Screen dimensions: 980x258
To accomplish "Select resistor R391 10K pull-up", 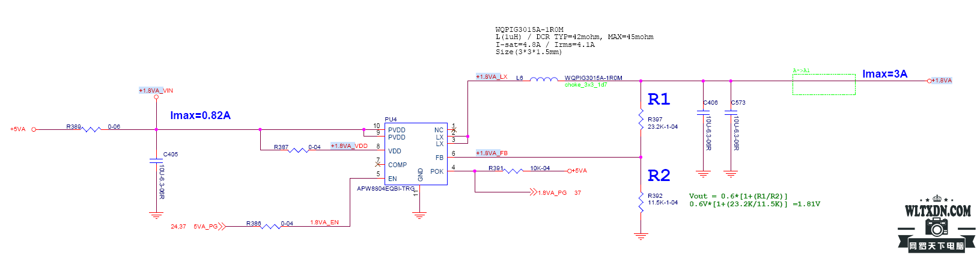I will [x=513, y=171].
